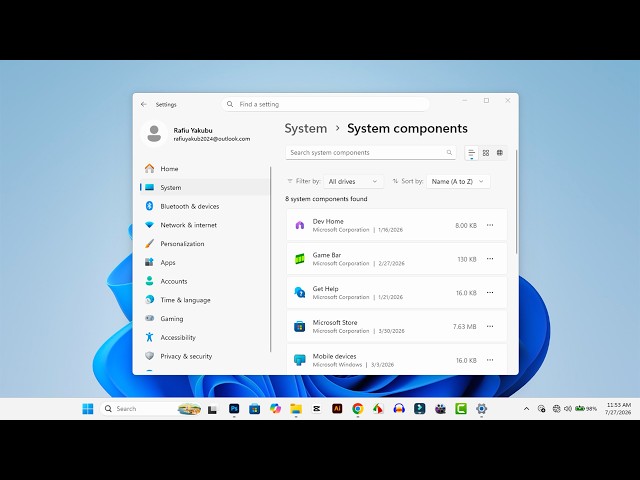The image size is (640, 480).
Task: Open the Windows Start menu
Action: 88,409
